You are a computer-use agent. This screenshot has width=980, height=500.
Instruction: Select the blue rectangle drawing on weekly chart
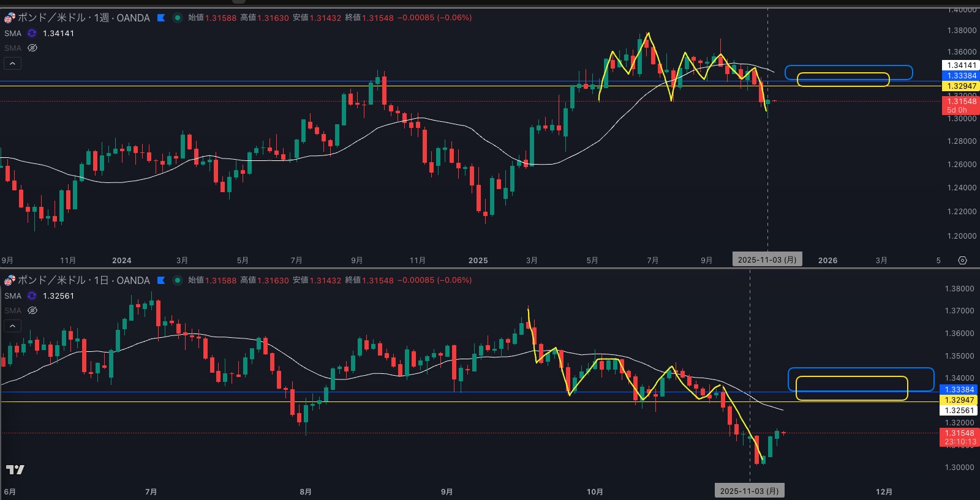pos(848,66)
